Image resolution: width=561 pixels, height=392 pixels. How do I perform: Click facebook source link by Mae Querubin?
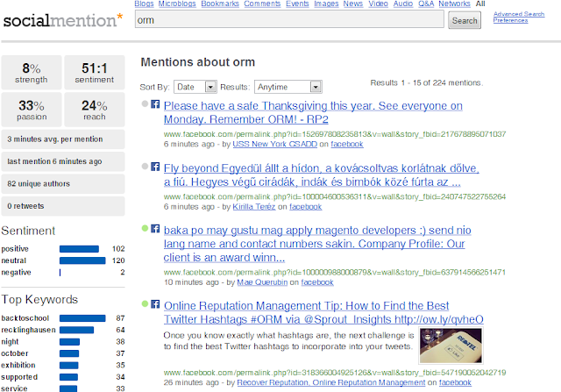317,282
